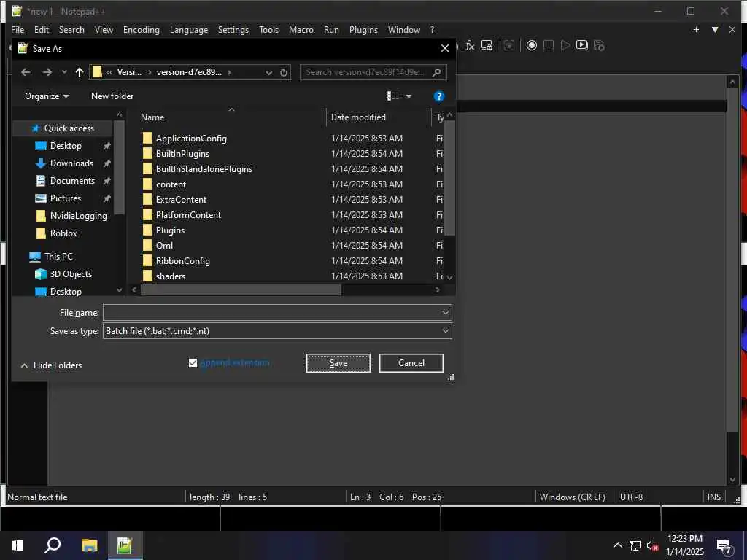Viewport: 747px width, 560px height.
Task: Click Notepad++ taskbar icon
Action: point(124,545)
